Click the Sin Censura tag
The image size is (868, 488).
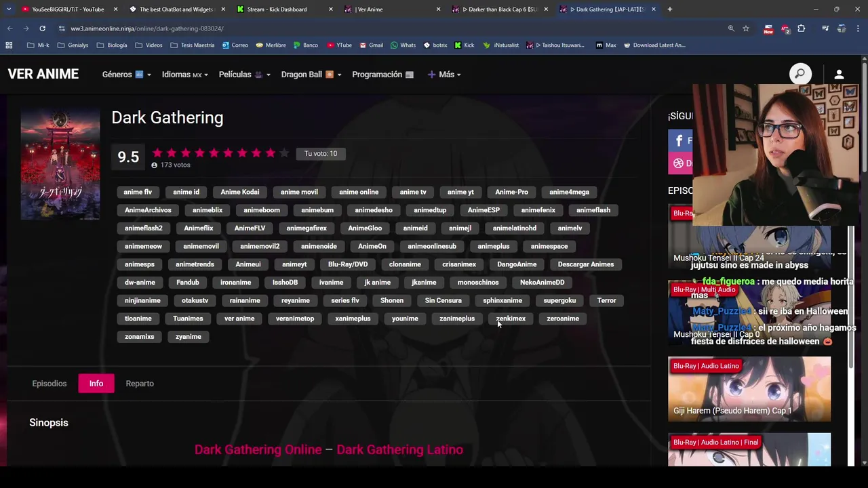click(443, 300)
